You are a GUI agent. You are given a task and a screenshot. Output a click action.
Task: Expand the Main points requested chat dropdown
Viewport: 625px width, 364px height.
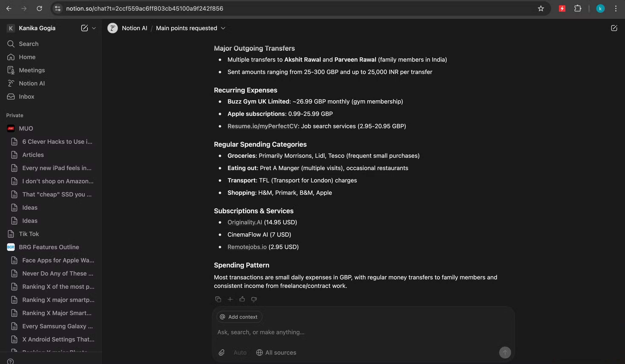point(223,28)
